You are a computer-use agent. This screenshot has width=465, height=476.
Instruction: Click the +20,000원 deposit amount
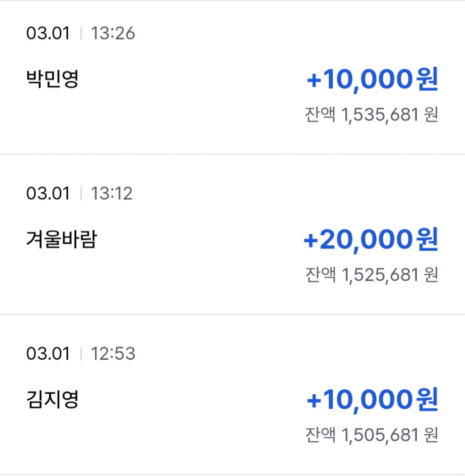[371, 240]
